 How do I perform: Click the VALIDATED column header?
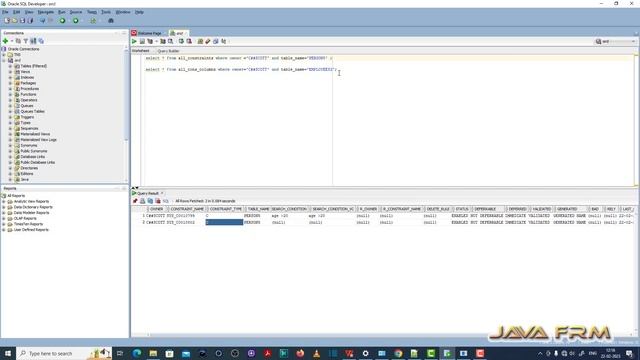coord(541,209)
